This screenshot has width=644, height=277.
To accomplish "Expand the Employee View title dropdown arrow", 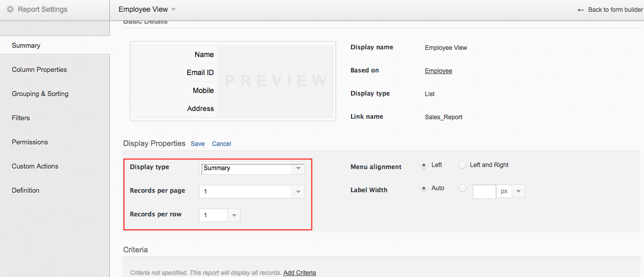I will [x=173, y=9].
